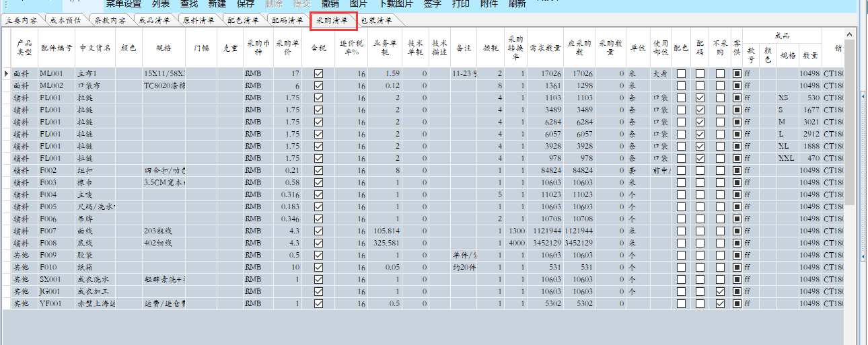Click the XL size cell
Image resolution: width=868 pixels, height=345 pixels.
[787, 146]
